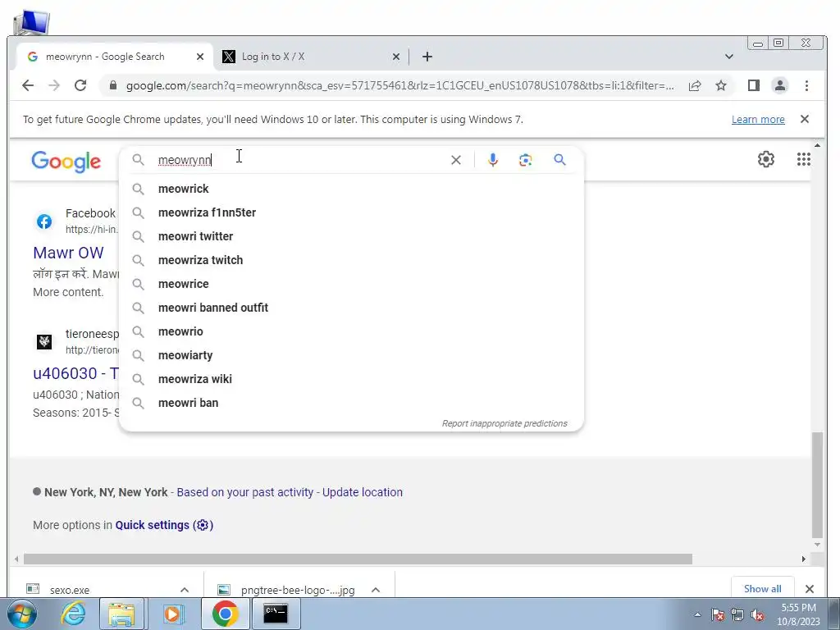
Task: Click the Action Center flag tray icon
Action: [718, 615]
